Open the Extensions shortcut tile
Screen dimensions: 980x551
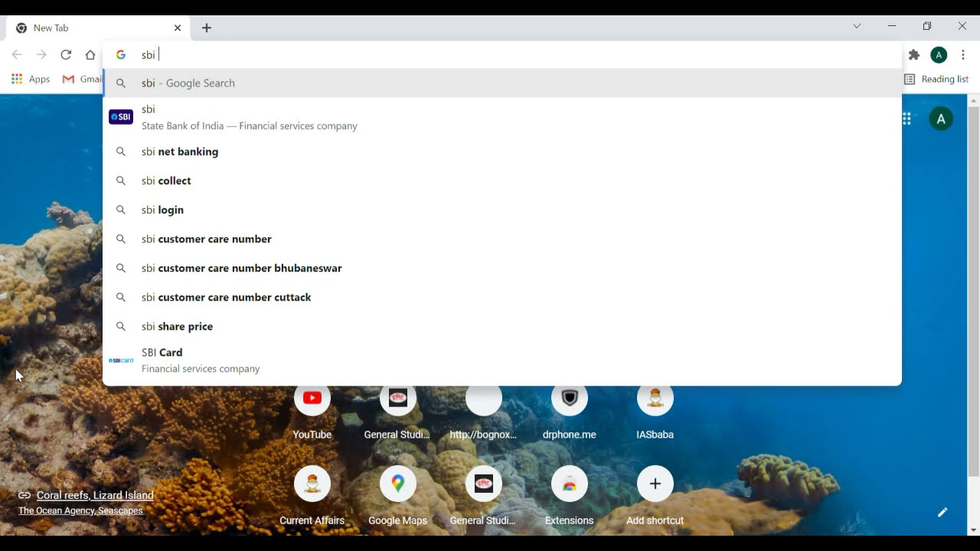click(x=569, y=496)
